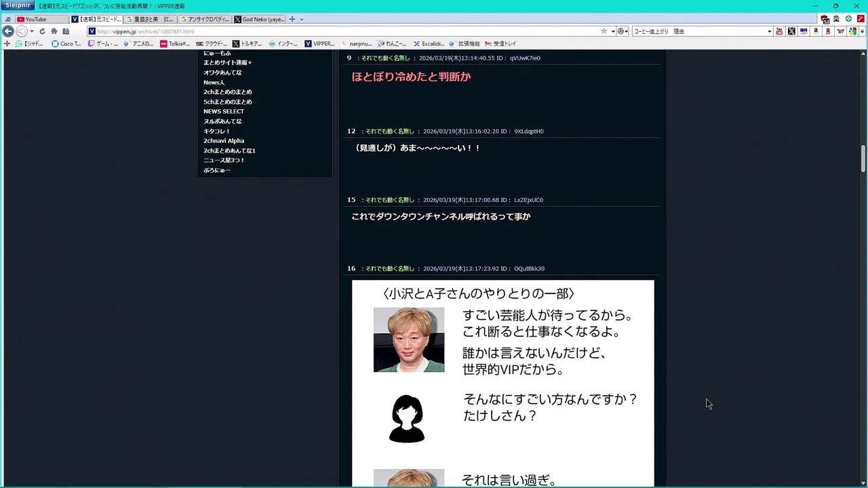Click the page vertical scrollbar thumb
Screen dimensions: 868x488
point(863,159)
